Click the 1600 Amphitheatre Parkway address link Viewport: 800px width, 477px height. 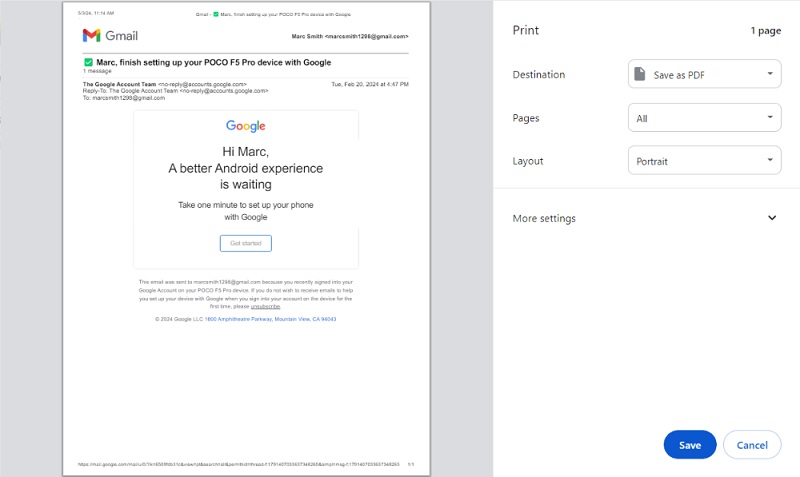point(270,319)
